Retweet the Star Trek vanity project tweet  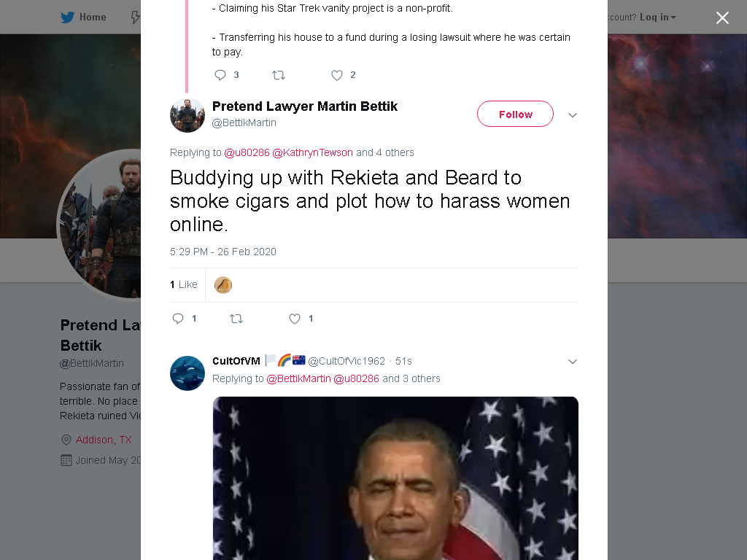(279, 75)
